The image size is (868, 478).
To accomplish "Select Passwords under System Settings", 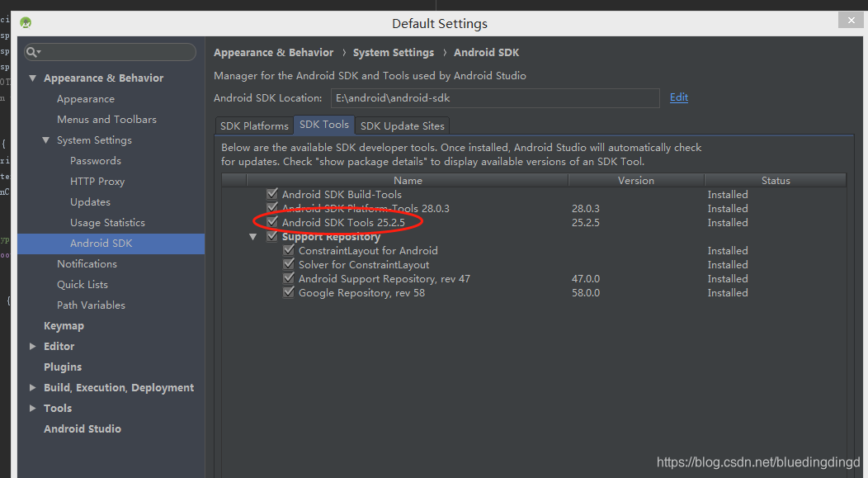I will 96,161.
